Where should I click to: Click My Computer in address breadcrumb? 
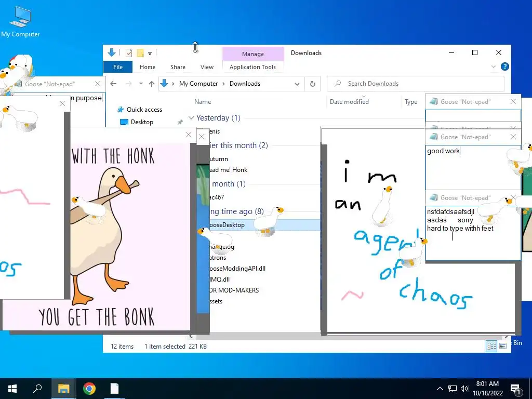[x=198, y=84]
